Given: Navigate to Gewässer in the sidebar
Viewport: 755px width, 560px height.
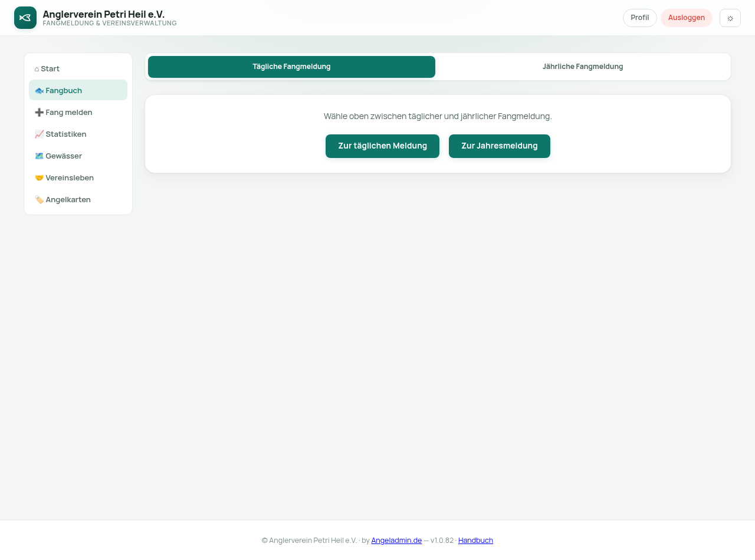Looking at the screenshot, I should (x=78, y=156).
